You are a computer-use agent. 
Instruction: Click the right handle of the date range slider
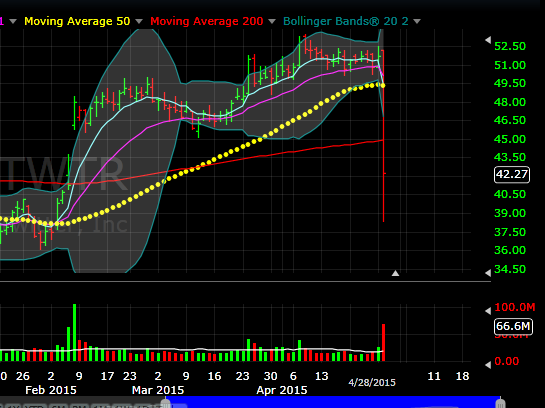click(x=500, y=403)
